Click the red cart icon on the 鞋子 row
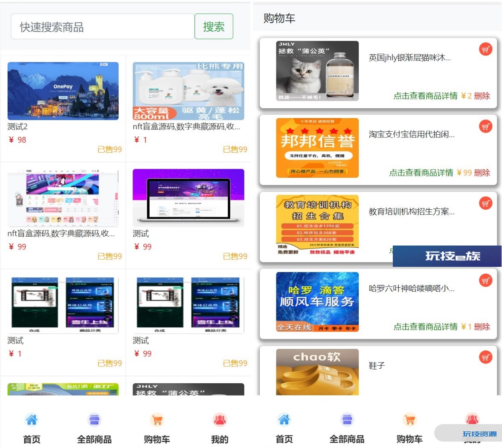 [485, 357]
